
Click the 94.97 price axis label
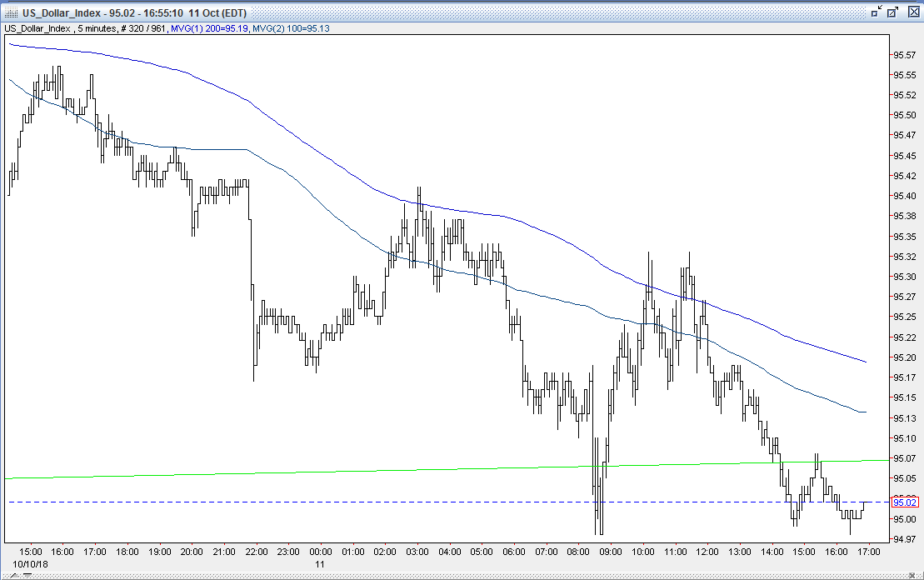(x=905, y=538)
